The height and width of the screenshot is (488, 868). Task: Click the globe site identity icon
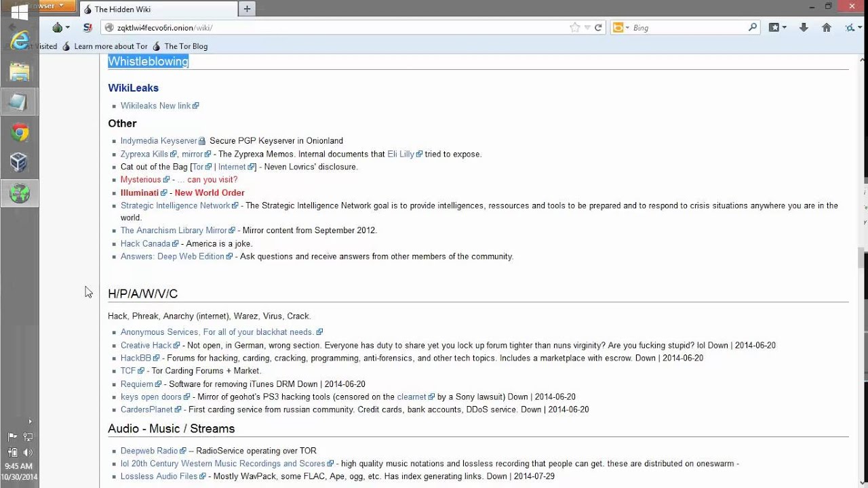click(109, 28)
